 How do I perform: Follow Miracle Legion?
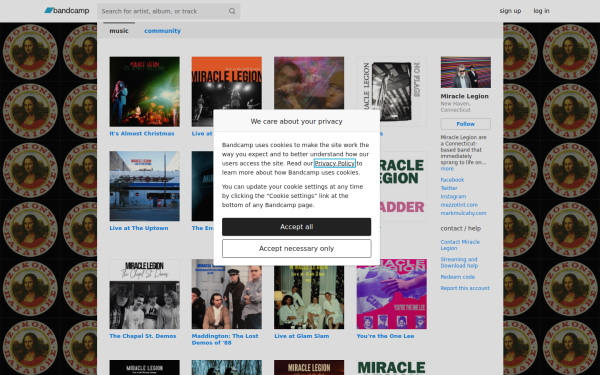(465, 124)
